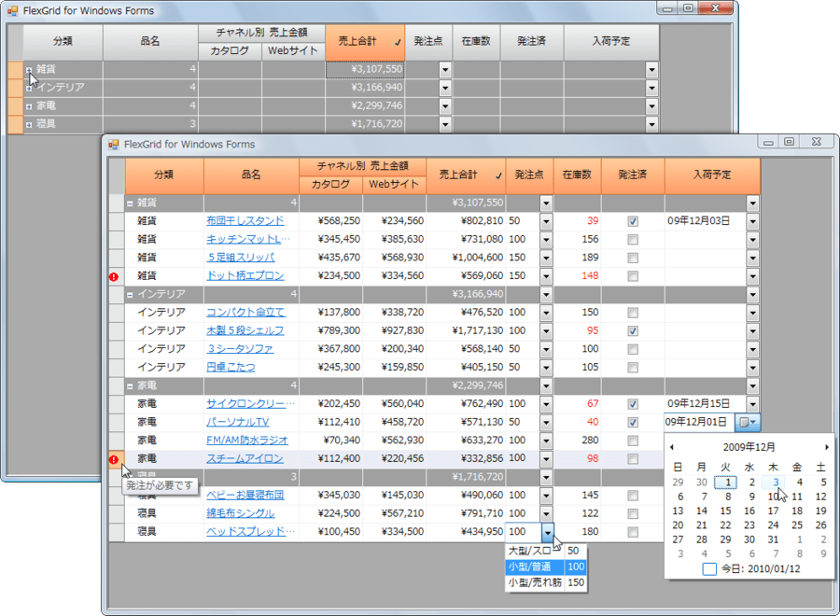Viewport: 840px width, 616px height.
Task: Click the error icon beside the スチームアイロン row
Action: [x=115, y=458]
